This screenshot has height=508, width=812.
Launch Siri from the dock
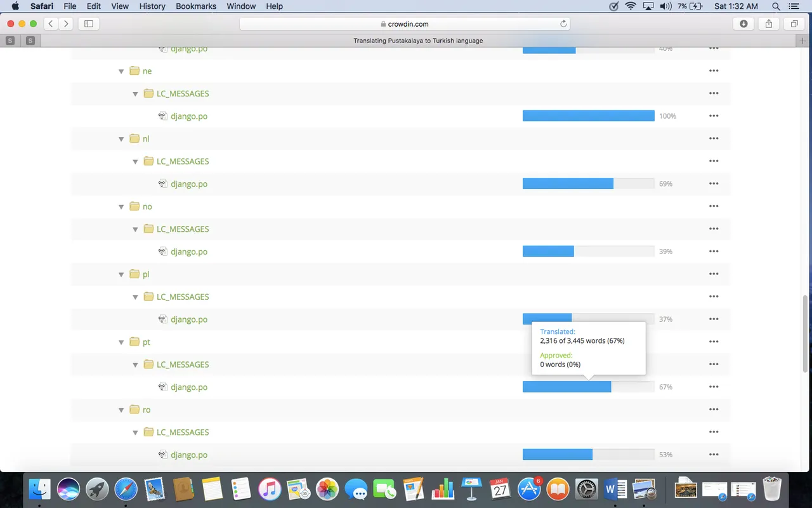coord(69,489)
